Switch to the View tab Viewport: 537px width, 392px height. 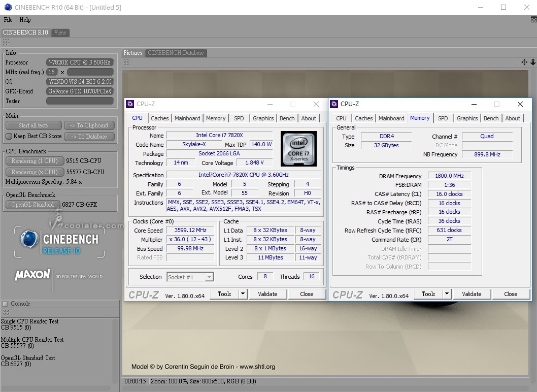60,32
